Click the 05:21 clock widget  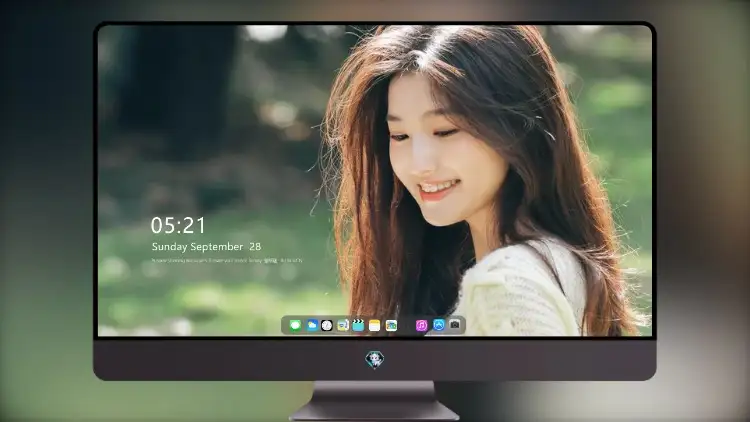point(178,225)
